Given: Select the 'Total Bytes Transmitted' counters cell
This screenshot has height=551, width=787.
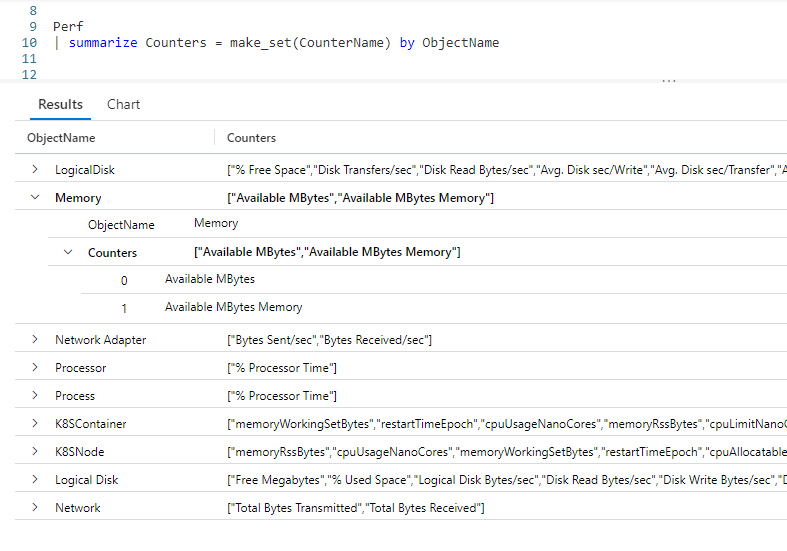Looking at the screenshot, I should click(x=356, y=508).
